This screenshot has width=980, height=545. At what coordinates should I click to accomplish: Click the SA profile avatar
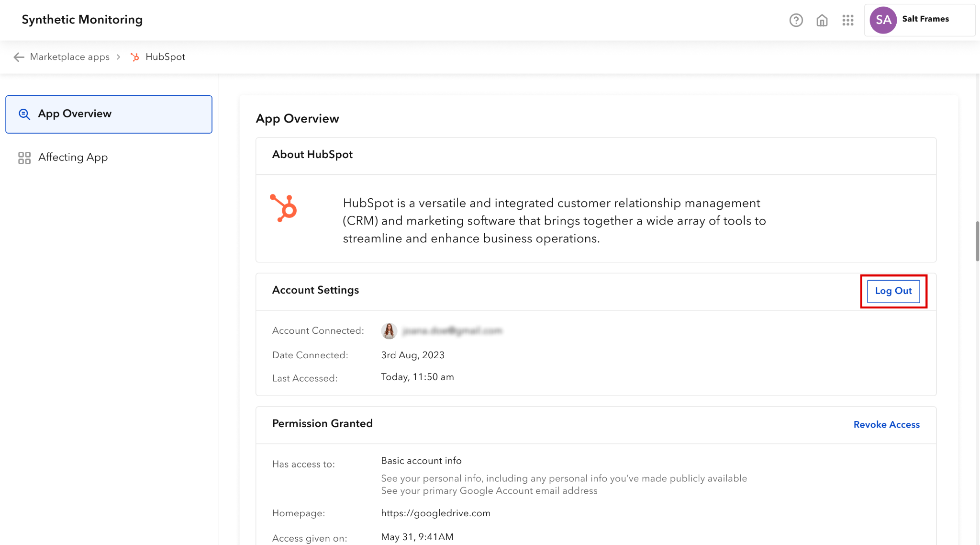(x=883, y=20)
